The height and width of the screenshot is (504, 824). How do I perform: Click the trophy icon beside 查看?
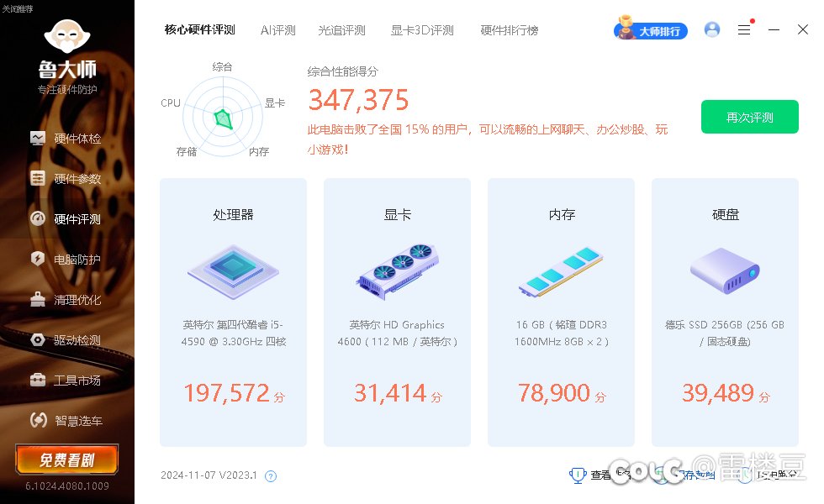578,475
